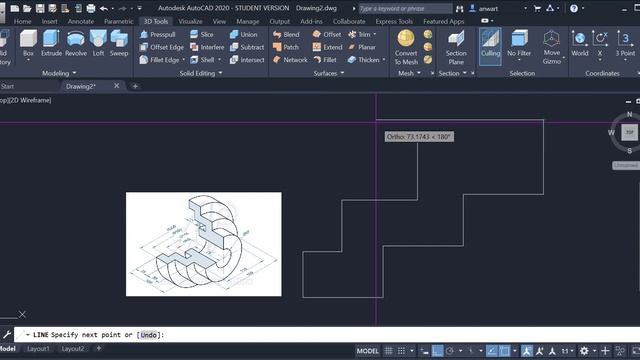Click the keyword search input field

[x=405, y=9]
